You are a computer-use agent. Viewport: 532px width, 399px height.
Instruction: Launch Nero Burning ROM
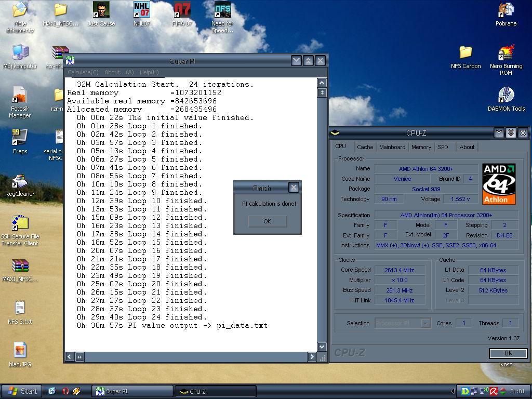click(x=506, y=60)
